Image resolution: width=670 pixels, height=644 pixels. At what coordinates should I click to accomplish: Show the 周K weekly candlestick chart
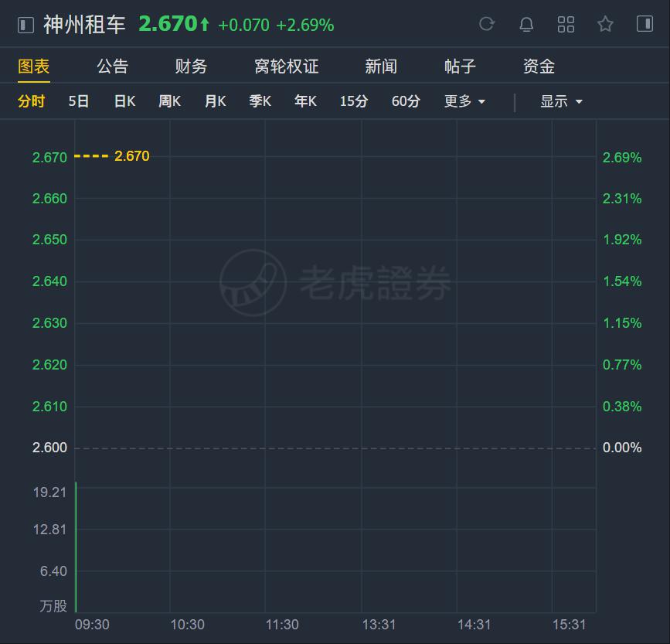(x=170, y=101)
